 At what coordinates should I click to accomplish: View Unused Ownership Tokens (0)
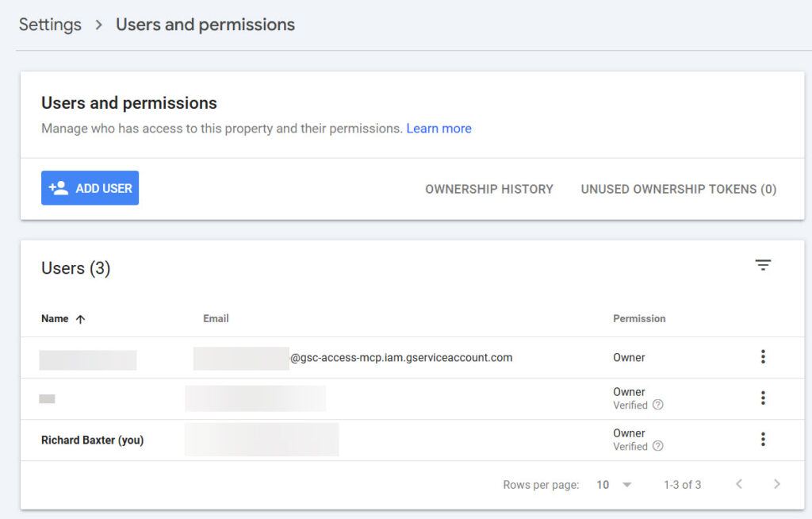click(678, 189)
